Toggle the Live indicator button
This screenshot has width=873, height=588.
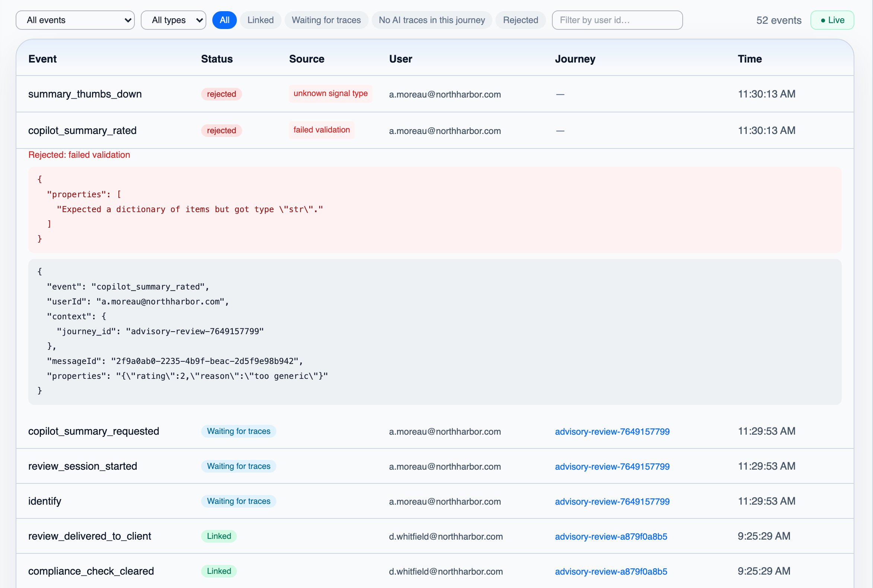coord(832,20)
